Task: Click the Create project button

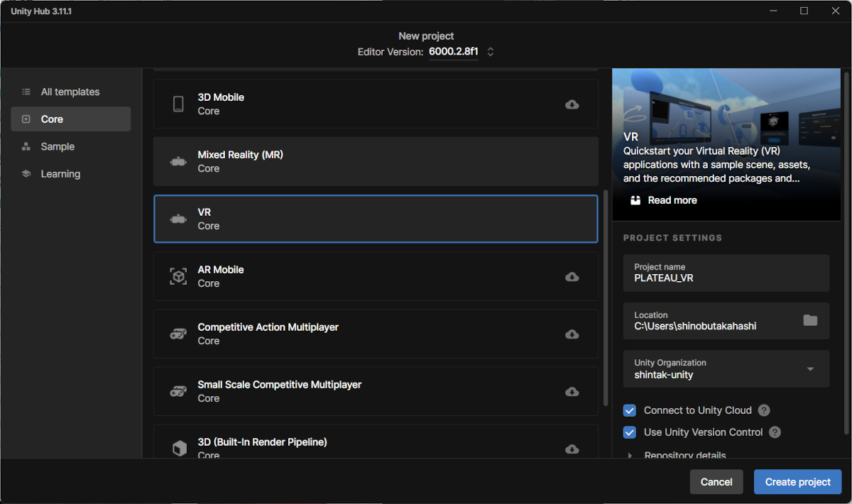Action: tap(797, 482)
